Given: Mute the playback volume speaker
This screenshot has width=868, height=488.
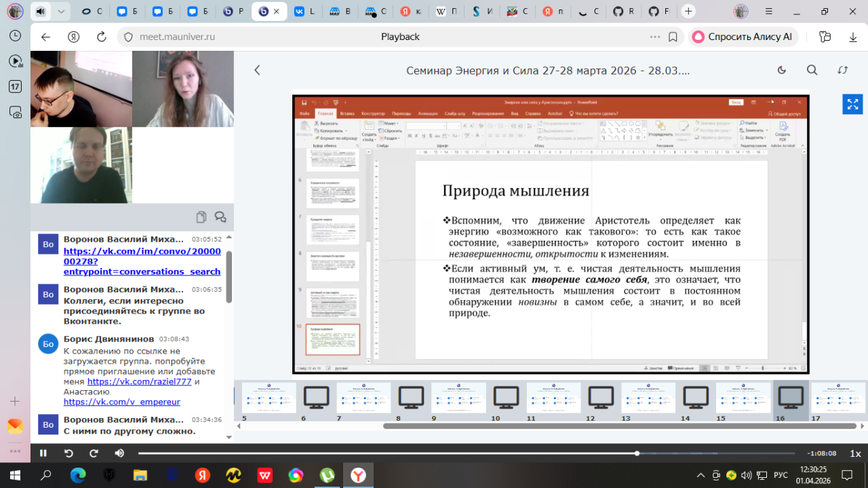Looking at the screenshot, I should (x=119, y=453).
